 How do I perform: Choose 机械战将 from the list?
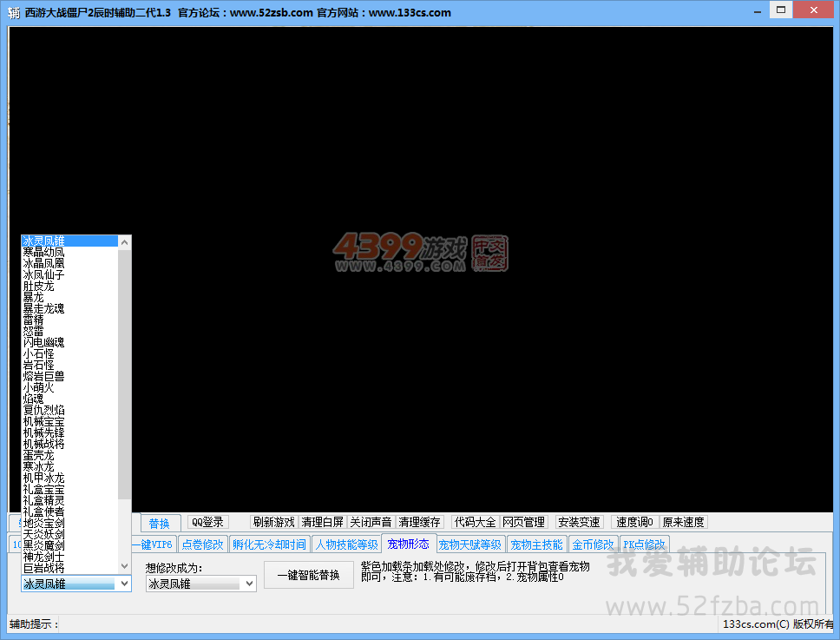coord(69,444)
